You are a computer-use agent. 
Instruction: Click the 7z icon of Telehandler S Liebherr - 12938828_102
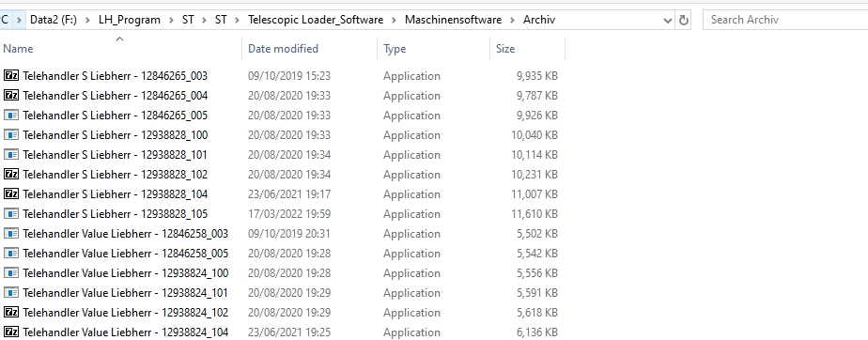pos(11,175)
